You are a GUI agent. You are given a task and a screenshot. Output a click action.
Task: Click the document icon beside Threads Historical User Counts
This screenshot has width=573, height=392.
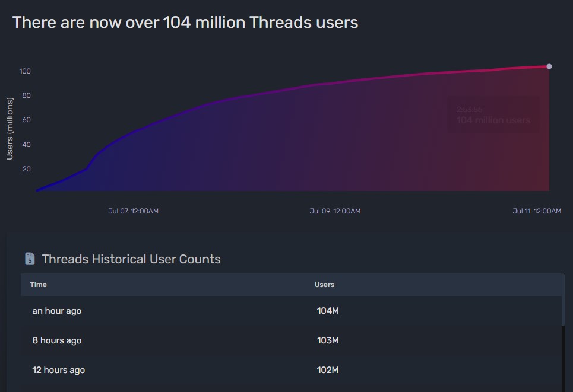[x=30, y=259]
